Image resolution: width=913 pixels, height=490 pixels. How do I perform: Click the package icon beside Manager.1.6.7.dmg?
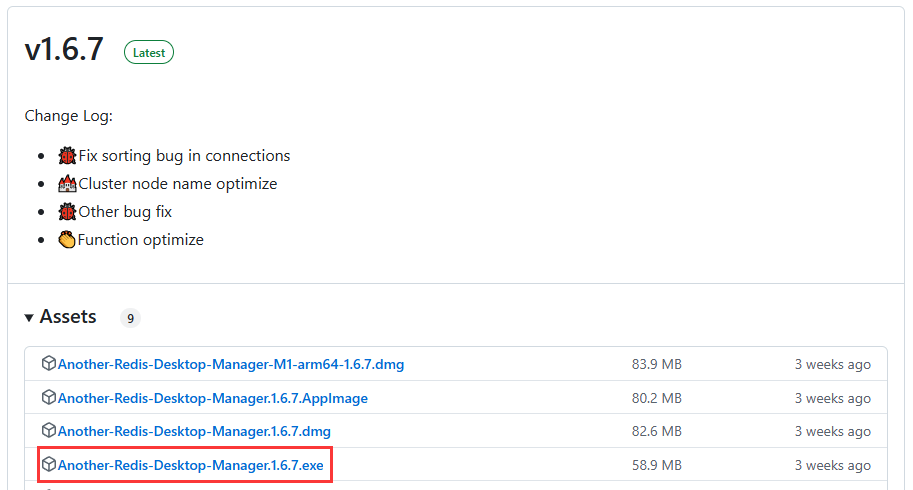[49, 430]
